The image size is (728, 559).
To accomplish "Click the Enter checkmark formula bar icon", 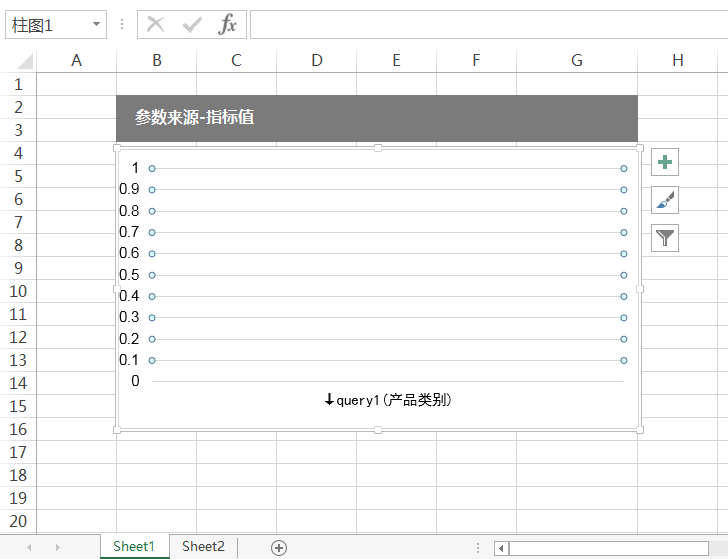I will click(x=192, y=24).
